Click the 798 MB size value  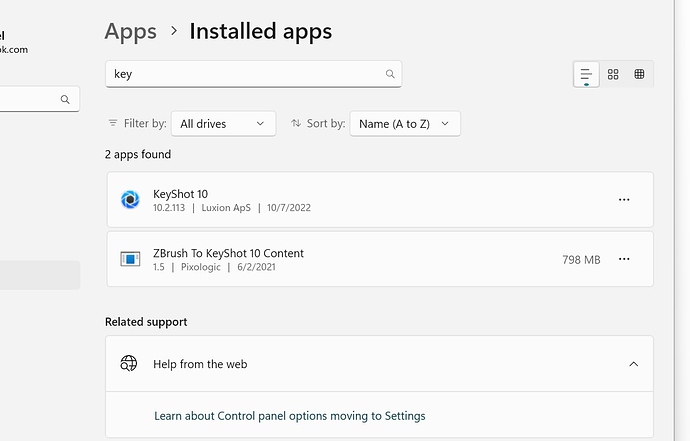pyautogui.click(x=581, y=260)
